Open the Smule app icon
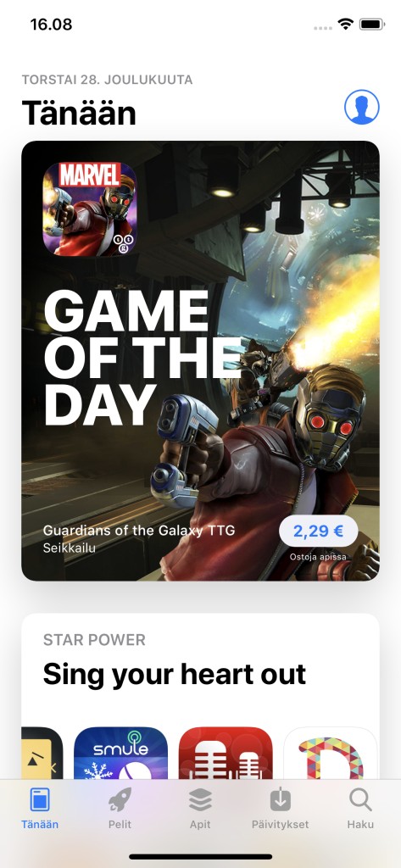401x868 pixels. pos(120,754)
